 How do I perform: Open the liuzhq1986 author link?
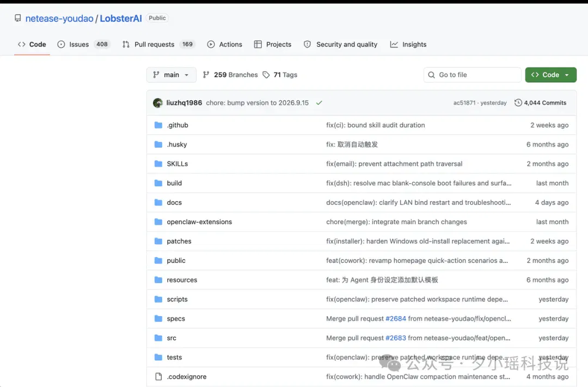tap(184, 103)
